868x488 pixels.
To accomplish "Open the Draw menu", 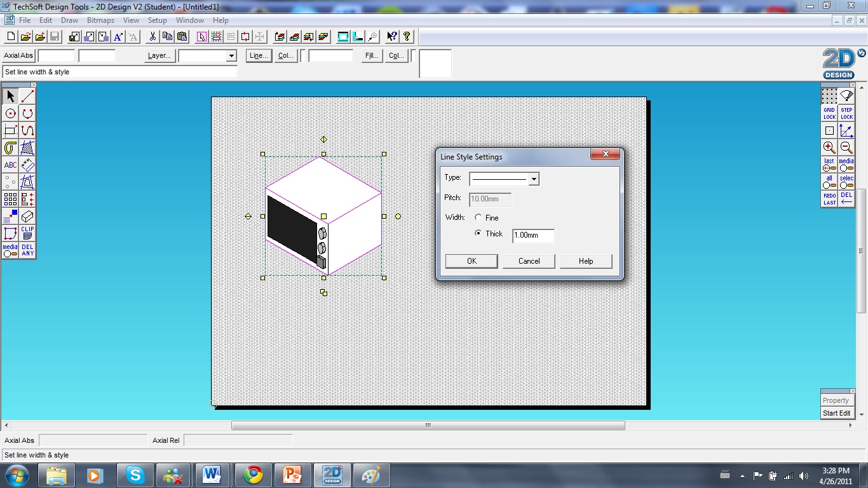I will point(69,20).
